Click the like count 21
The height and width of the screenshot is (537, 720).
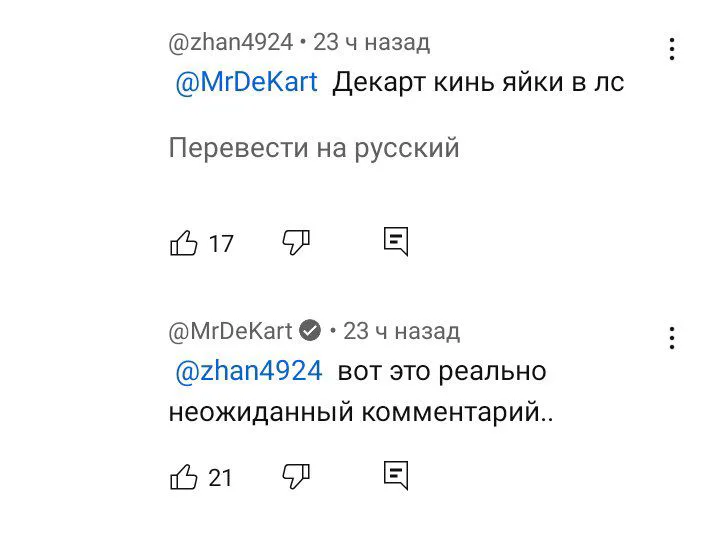[x=221, y=478]
